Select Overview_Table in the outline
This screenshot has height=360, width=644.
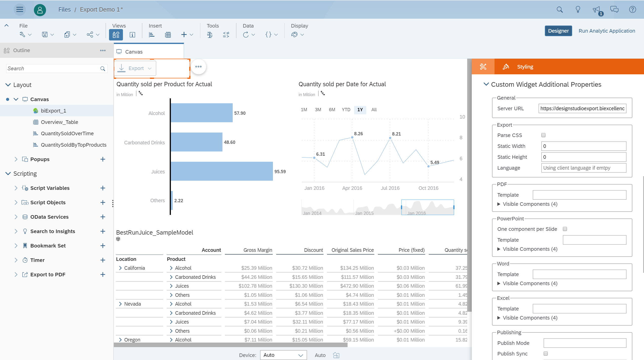coord(57,122)
